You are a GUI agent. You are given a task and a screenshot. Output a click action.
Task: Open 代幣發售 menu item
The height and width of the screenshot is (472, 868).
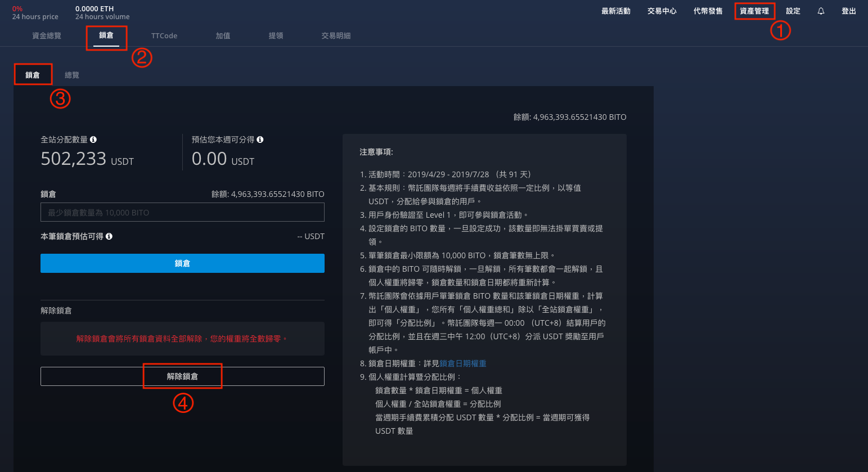coord(708,11)
